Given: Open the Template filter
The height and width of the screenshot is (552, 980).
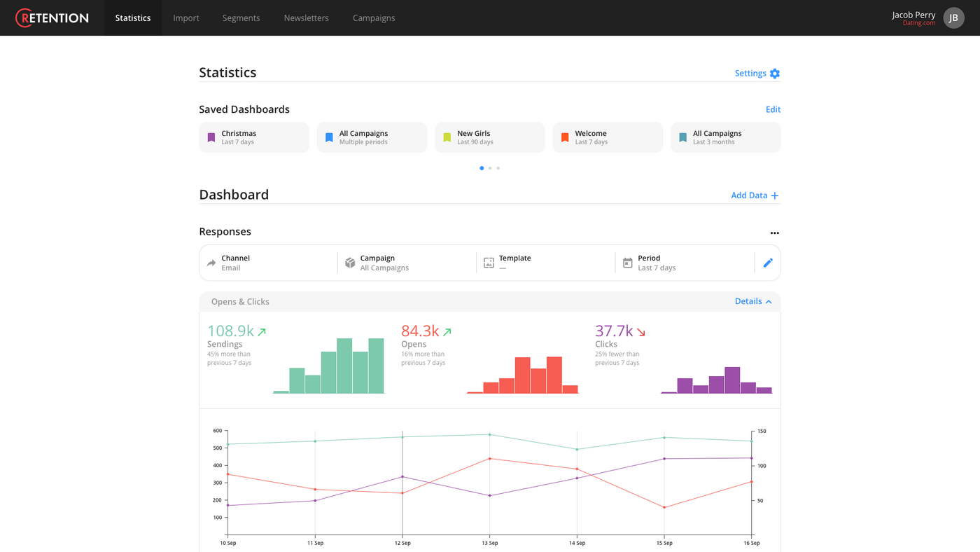Looking at the screenshot, I should (546, 263).
